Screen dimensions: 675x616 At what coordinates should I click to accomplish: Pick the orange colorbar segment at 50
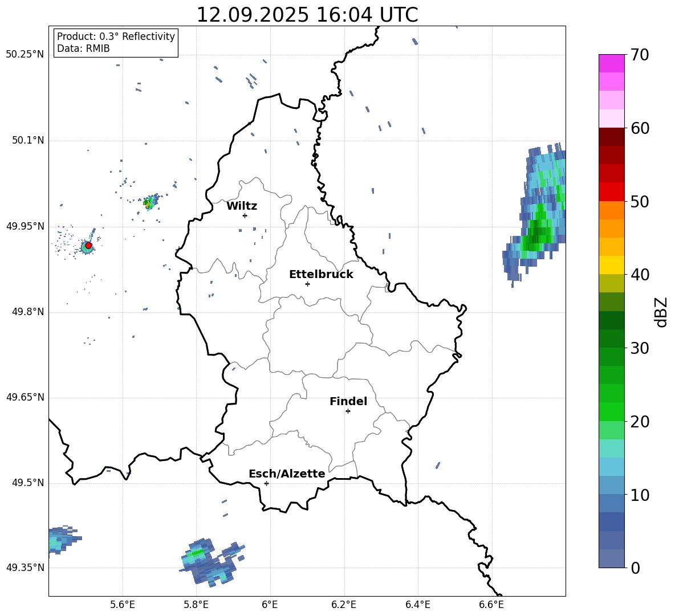coord(611,210)
